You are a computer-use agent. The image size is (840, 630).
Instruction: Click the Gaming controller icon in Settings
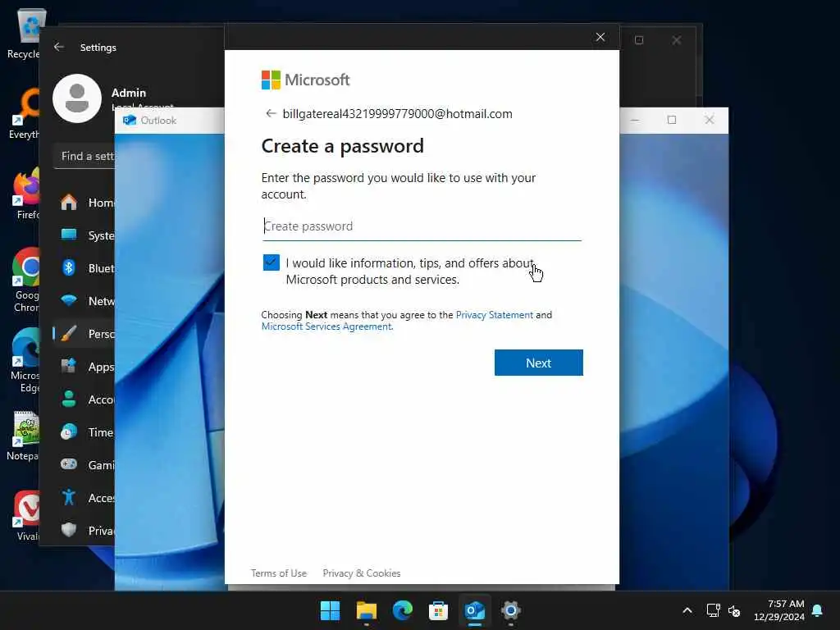69,464
